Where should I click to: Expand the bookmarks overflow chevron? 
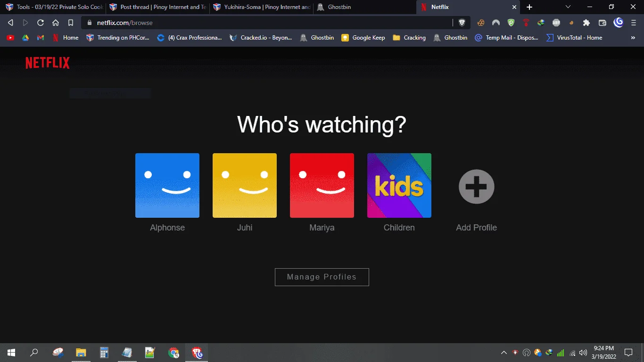tap(633, 38)
